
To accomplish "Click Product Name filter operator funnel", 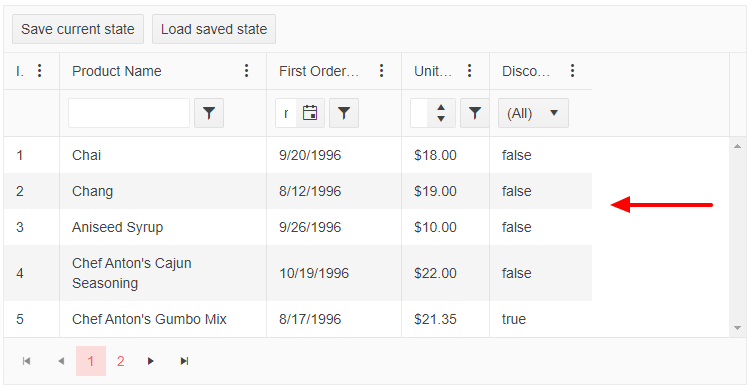I will [209, 113].
